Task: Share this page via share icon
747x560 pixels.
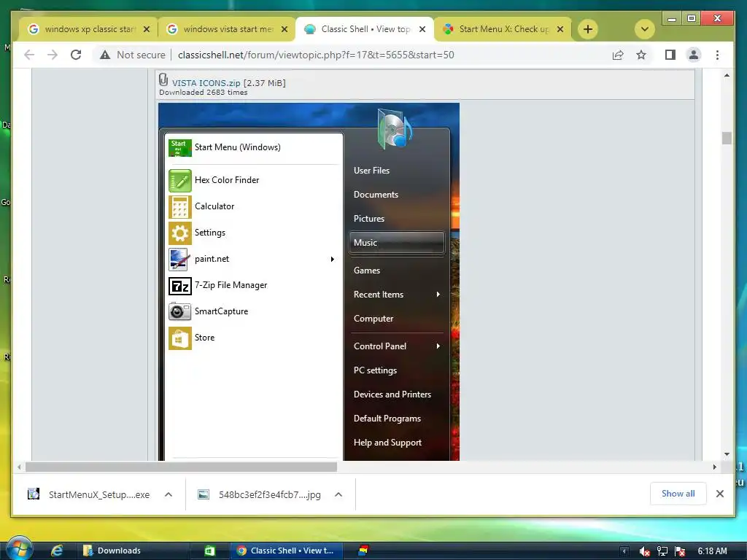Action: tap(618, 55)
